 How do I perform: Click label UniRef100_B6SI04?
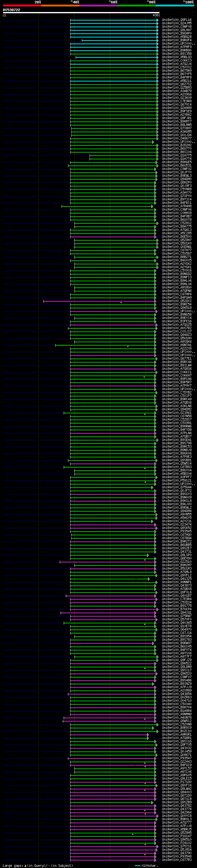177,152
